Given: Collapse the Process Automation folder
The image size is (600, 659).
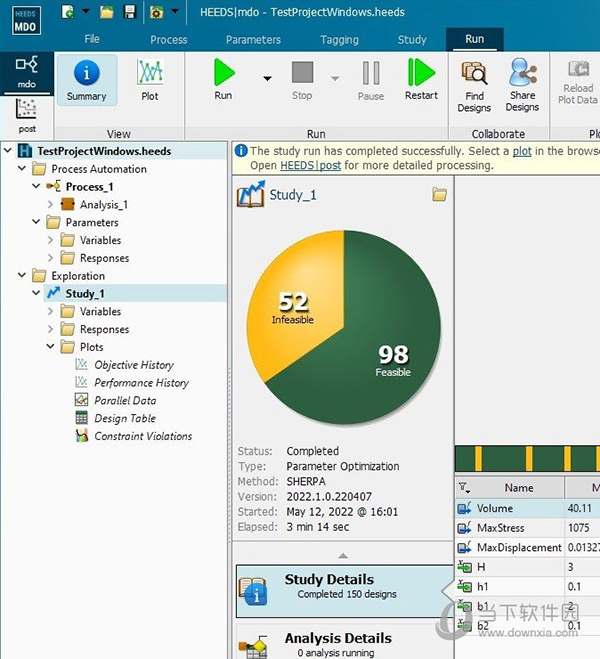Looking at the screenshot, I should (x=22, y=168).
